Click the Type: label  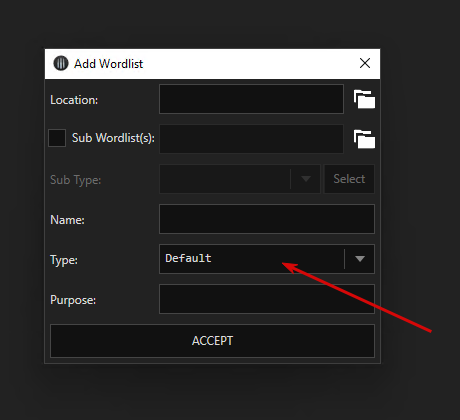click(x=64, y=260)
